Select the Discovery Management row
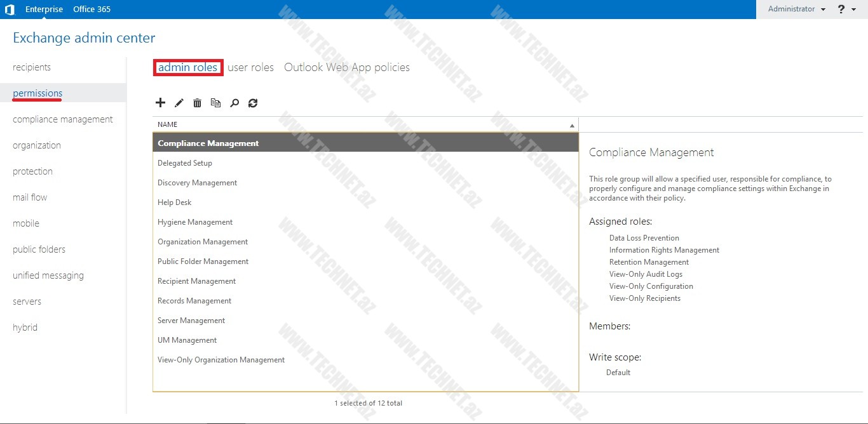The image size is (868, 424). (x=197, y=183)
